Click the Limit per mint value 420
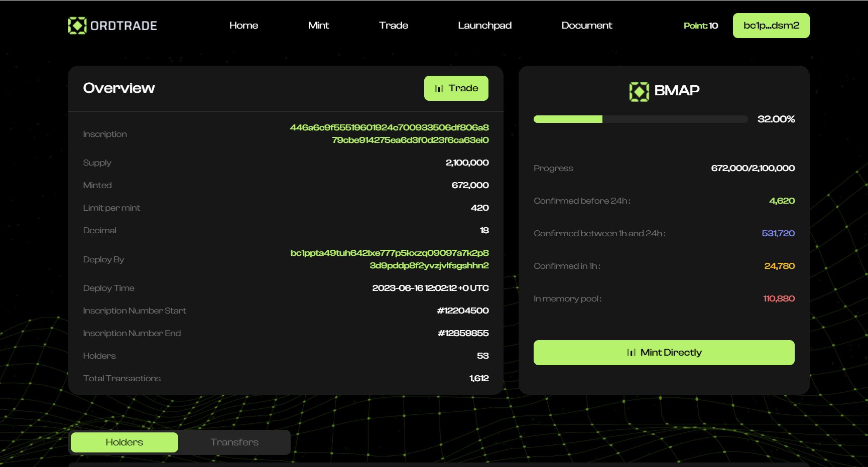 tap(479, 208)
